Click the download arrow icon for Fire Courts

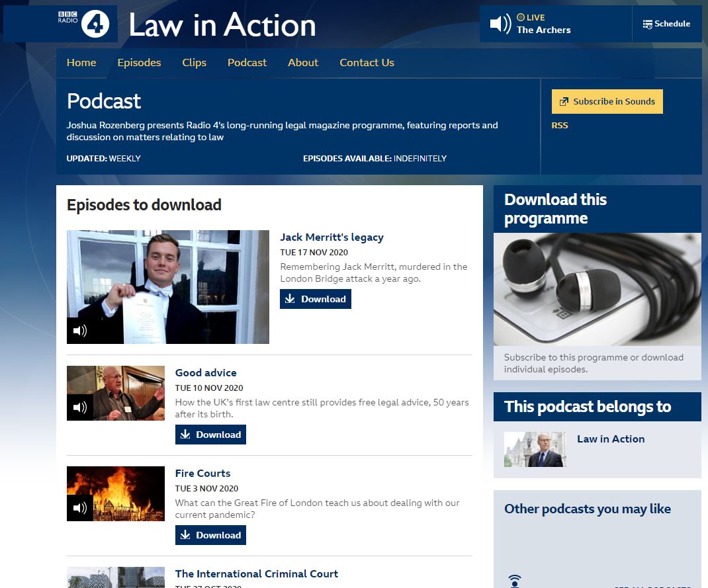pos(185,534)
